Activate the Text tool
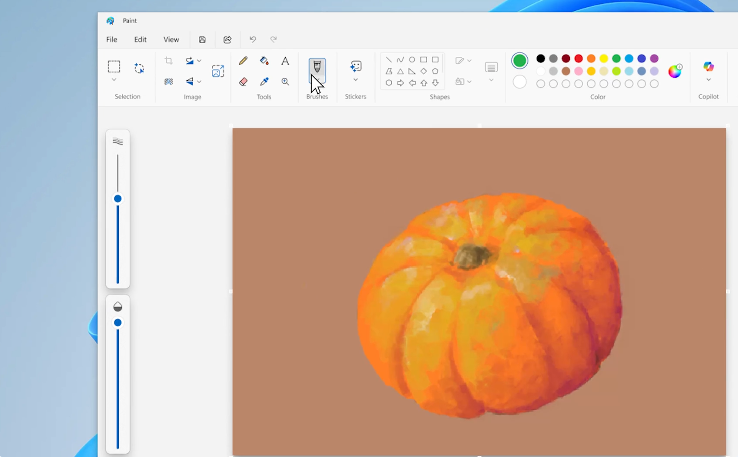The width and height of the screenshot is (738, 457). (285, 61)
